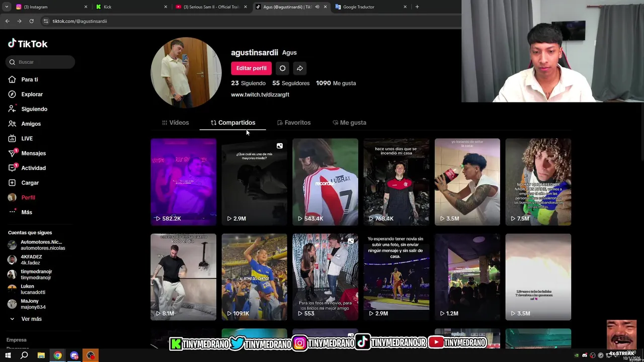This screenshot has height=362, width=644.
Task: Click the browser forward arrow
Action: point(19,21)
